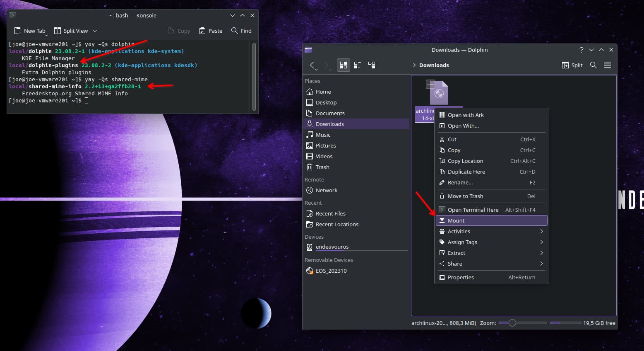Click the free disk space bar
644x351 pixels.
[x=565, y=323]
